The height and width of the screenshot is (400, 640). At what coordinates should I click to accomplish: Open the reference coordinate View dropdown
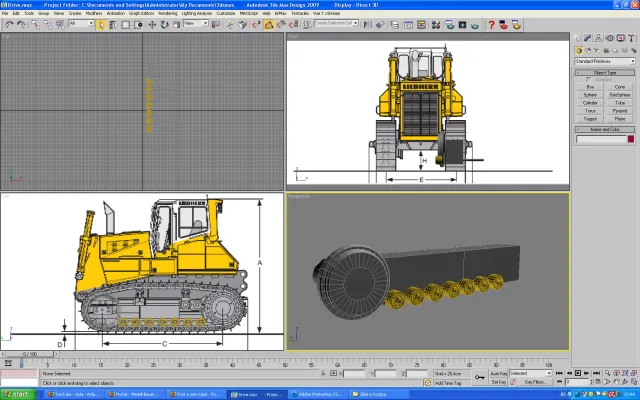coord(196,23)
